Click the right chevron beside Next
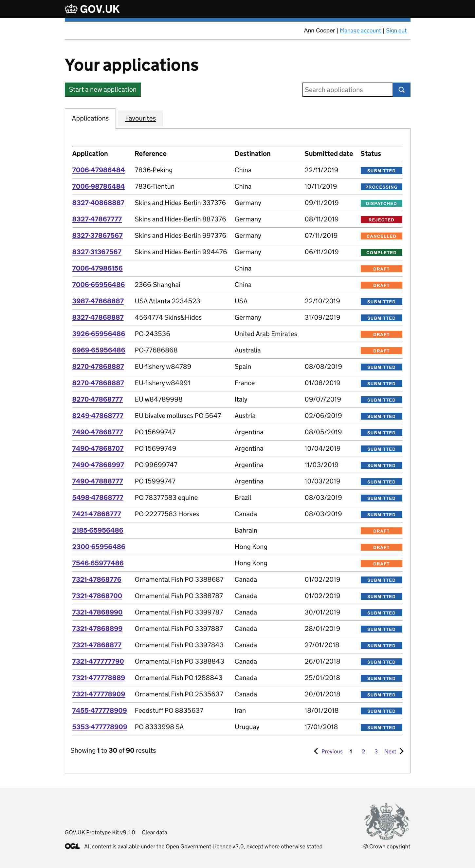This screenshot has height=868, width=475. (402, 751)
